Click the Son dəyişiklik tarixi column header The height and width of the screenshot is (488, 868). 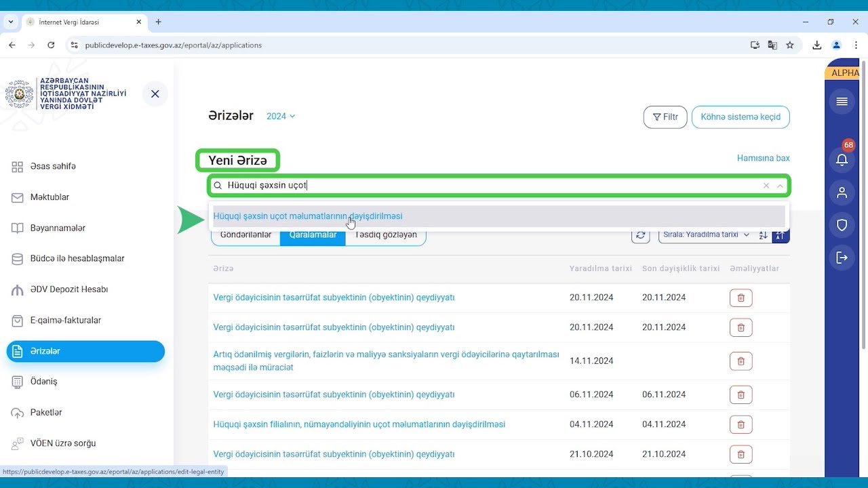click(x=681, y=269)
